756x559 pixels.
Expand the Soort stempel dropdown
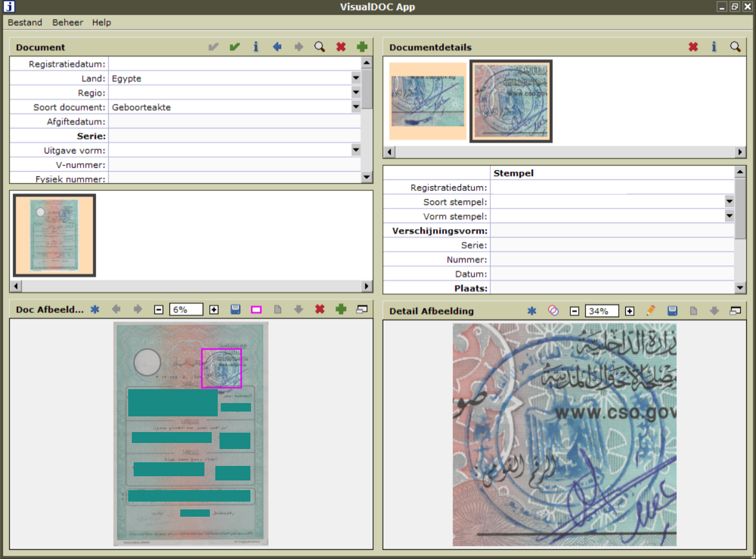[729, 202]
